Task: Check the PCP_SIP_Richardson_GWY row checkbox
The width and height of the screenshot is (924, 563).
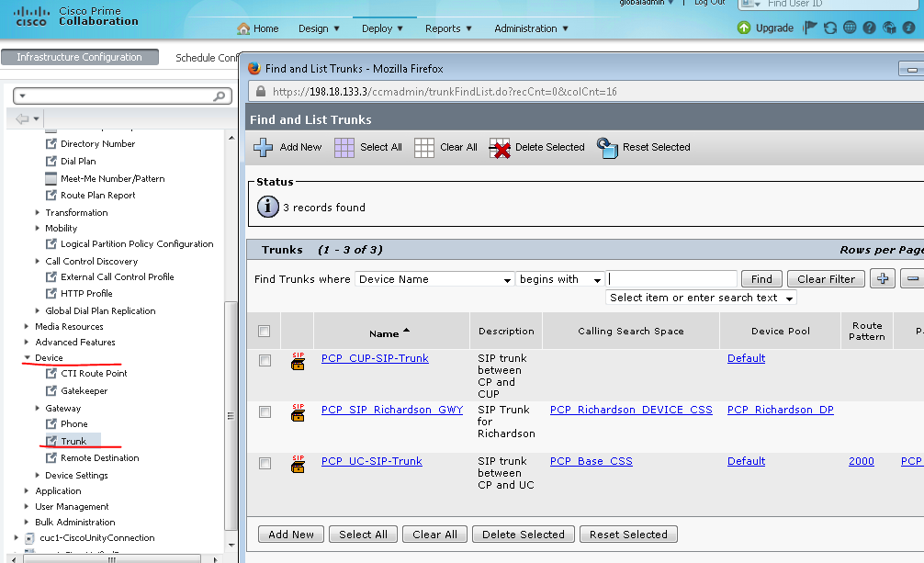Action: [x=265, y=411]
